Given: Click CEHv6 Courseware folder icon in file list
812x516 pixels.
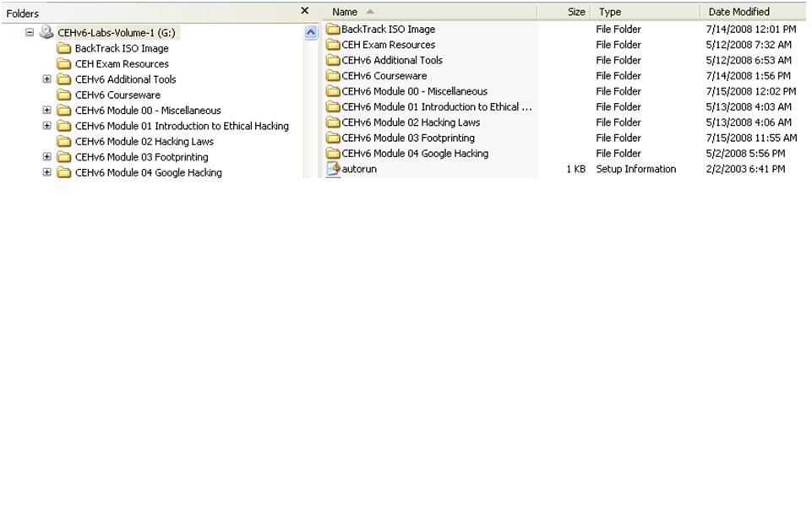Looking at the screenshot, I should (333, 75).
